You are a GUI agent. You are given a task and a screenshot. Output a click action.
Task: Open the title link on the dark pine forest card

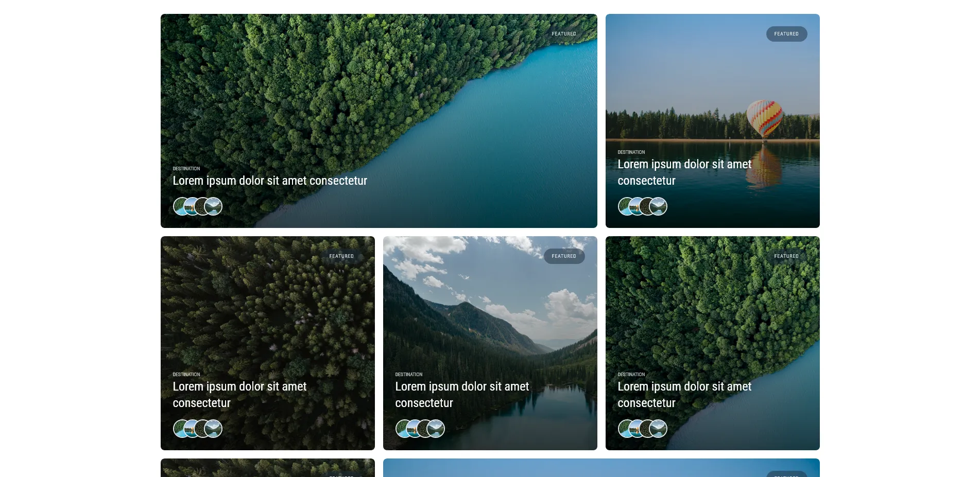(239, 395)
